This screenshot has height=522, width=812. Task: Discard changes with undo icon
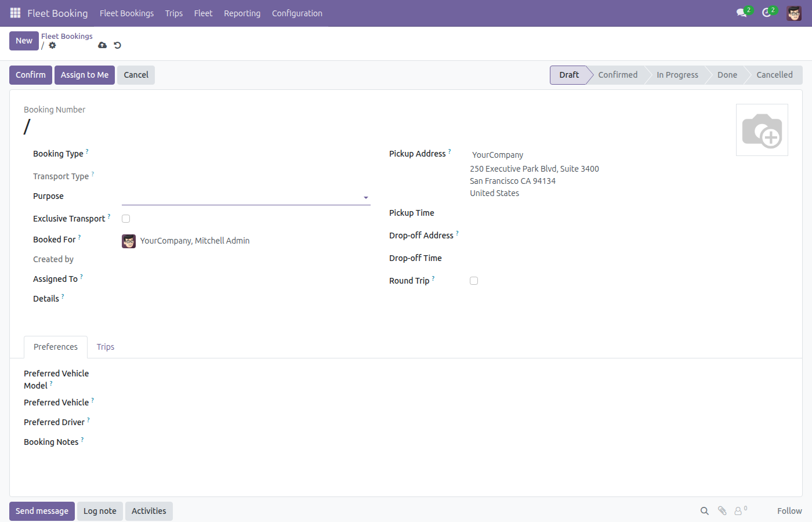pos(118,45)
